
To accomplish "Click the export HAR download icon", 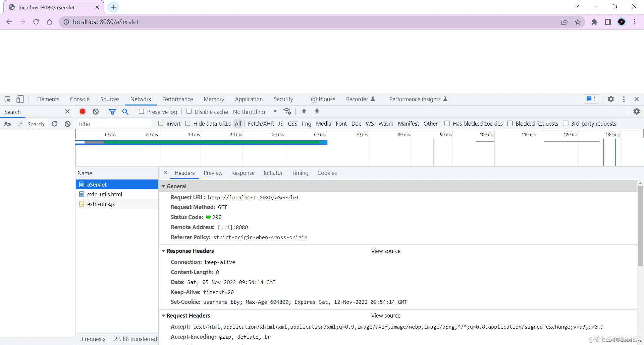I will (317, 112).
